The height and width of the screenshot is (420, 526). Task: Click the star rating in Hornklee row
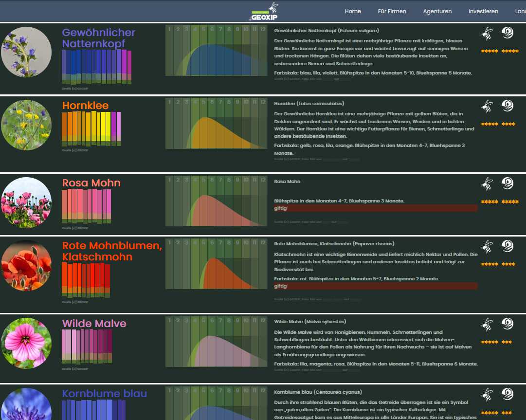coord(498,124)
